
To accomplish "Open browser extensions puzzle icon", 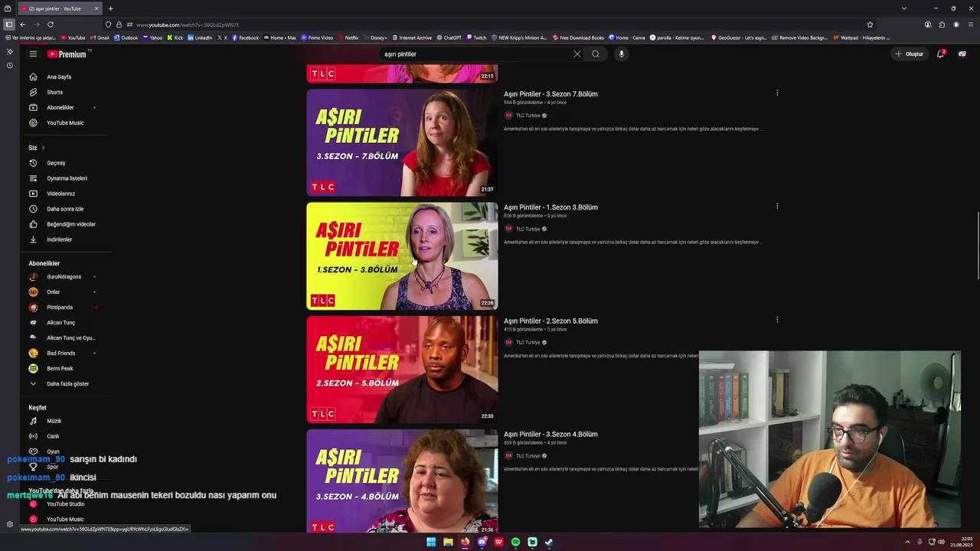I will pyautogui.click(x=942, y=24).
